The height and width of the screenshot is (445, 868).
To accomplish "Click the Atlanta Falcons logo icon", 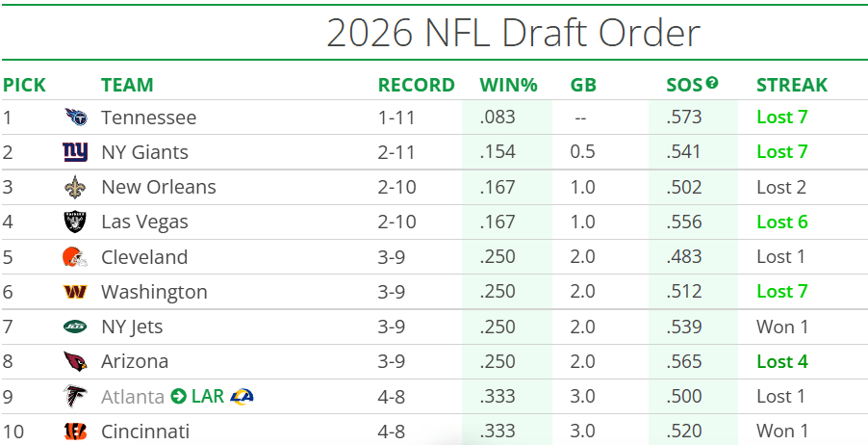I will coord(75,396).
